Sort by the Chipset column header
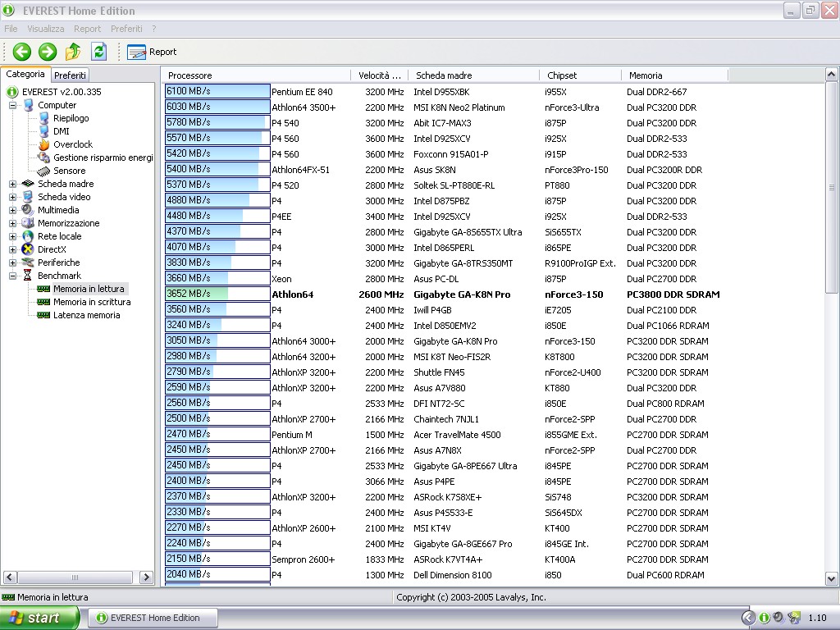Viewport: 840px width, 630px height. pos(580,75)
